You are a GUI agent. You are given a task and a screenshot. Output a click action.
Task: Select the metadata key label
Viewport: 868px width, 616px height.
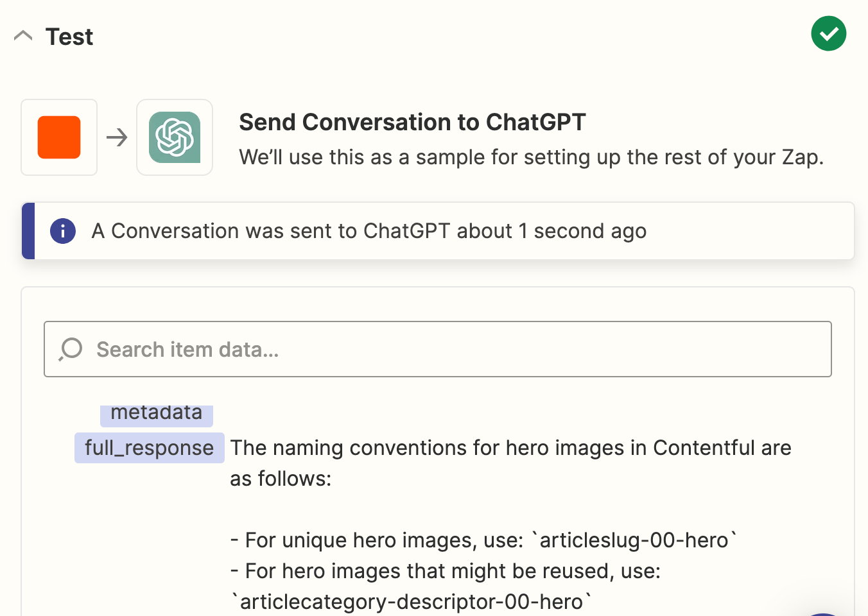[x=156, y=414]
